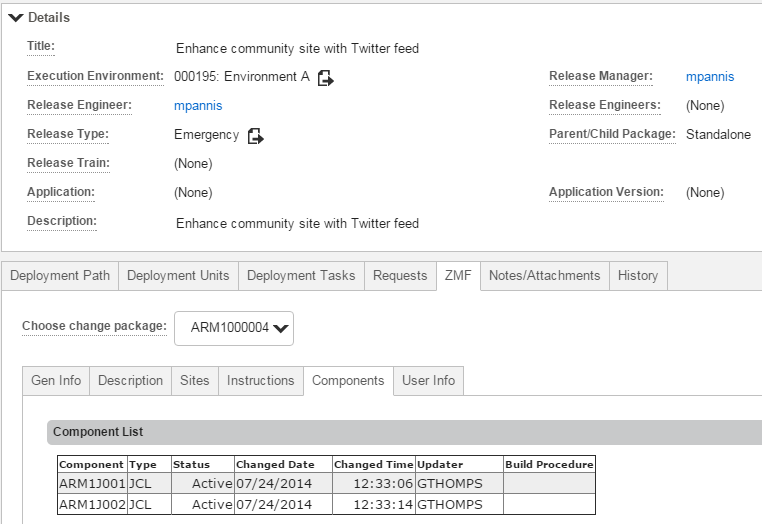Screen dimensions: 762x524
Task: Select the ARM1J001 component row
Action: [326, 484]
